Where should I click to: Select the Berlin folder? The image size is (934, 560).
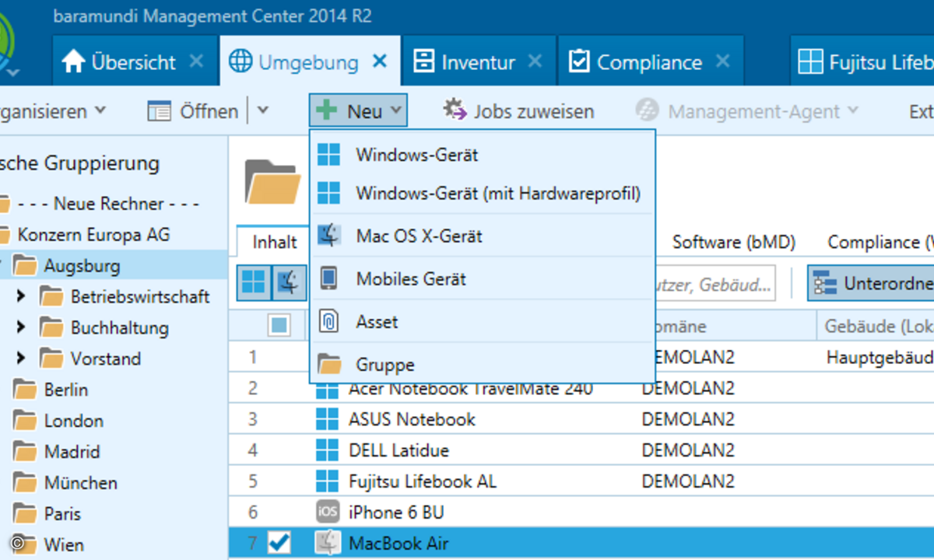point(66,390)
